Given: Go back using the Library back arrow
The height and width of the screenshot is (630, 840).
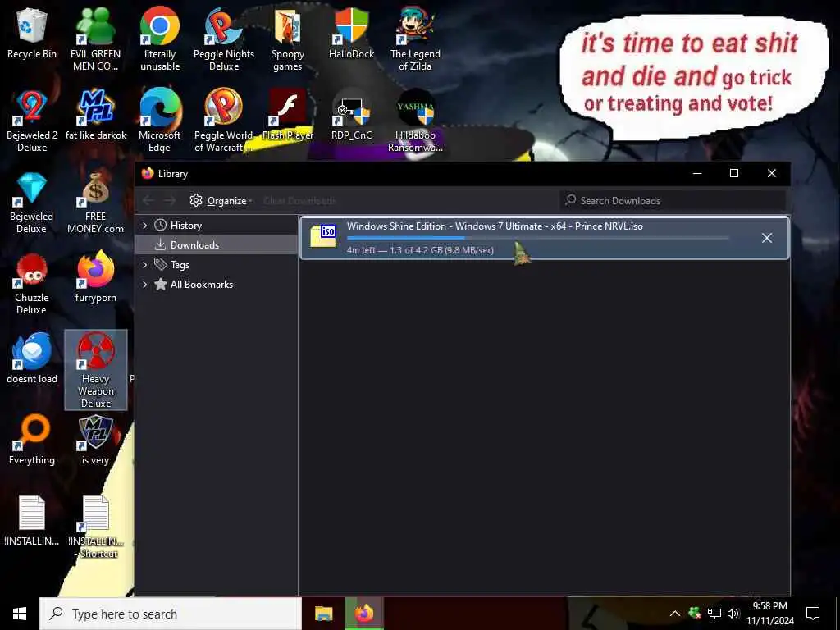Looking at the screenshot, I should pyautogui.click(x=148, y=200).
